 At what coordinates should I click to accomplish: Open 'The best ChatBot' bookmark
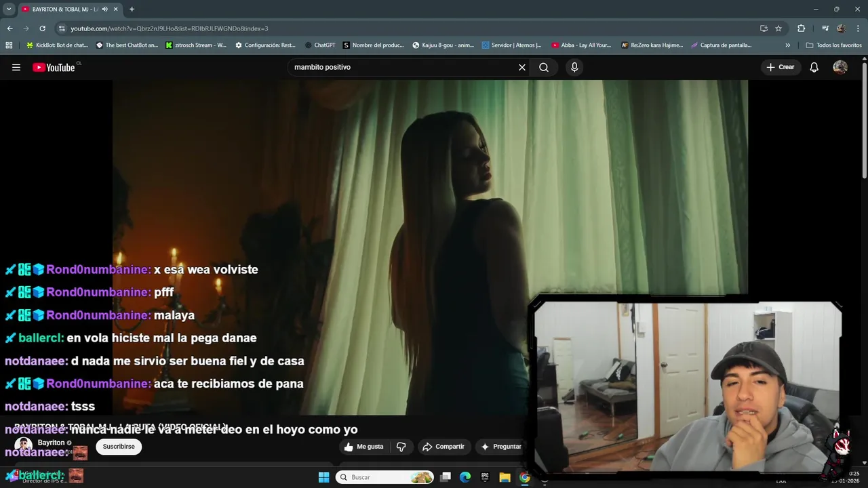(x=127, y=45)
